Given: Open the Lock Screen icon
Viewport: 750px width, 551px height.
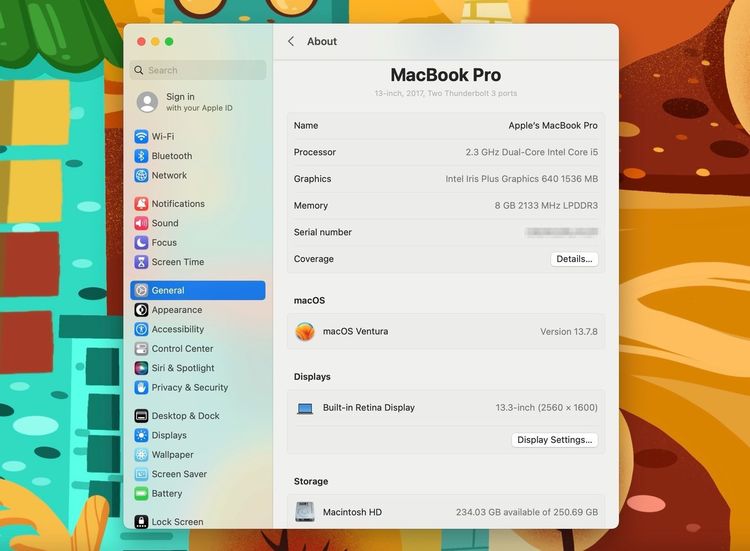Looking at the screenshot, I should pyautogui.click(x=141, y=522).
